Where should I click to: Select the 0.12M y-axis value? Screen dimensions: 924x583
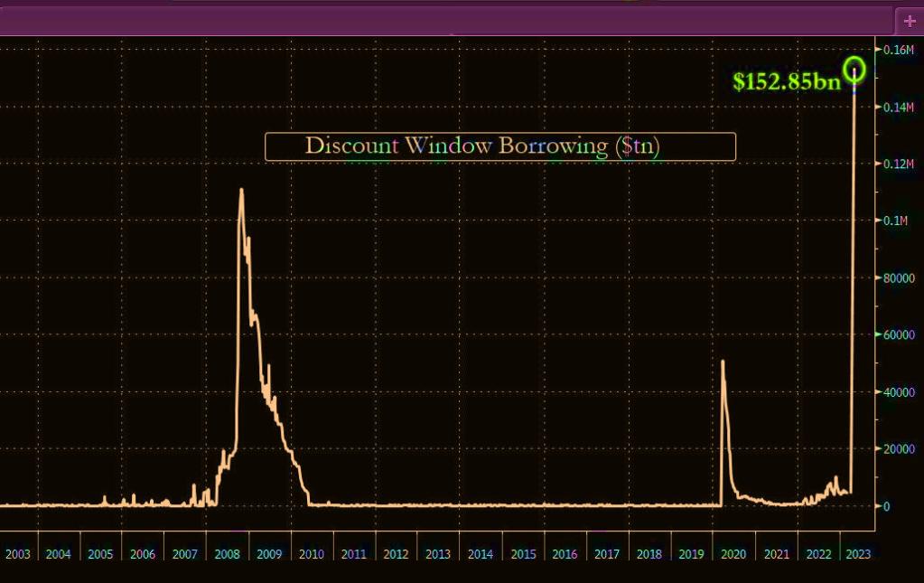(900, 165)
